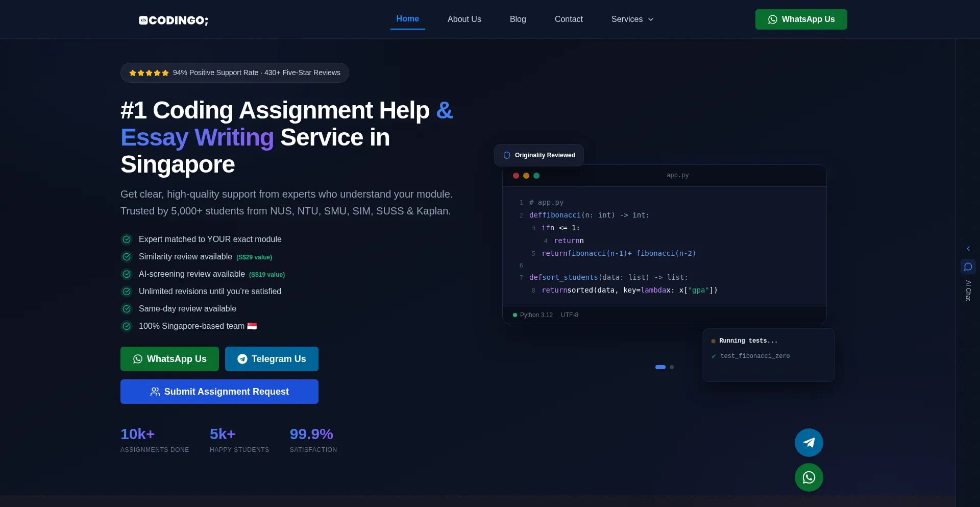Click the 99.9% satisfaction stat
This screenshot has width=980, height=507.
(x=313, y=440)
